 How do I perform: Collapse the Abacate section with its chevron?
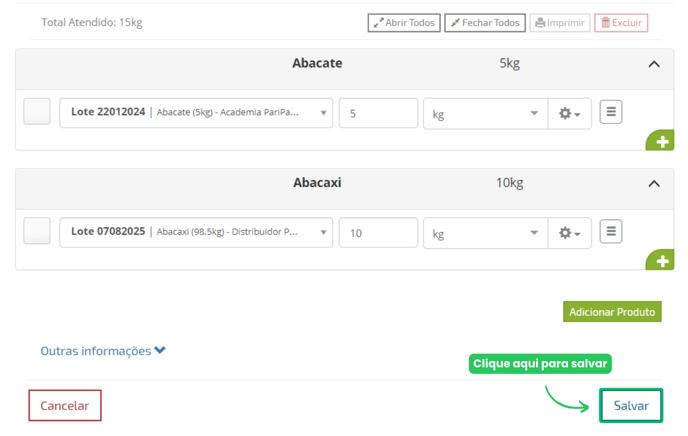point(654,64)
